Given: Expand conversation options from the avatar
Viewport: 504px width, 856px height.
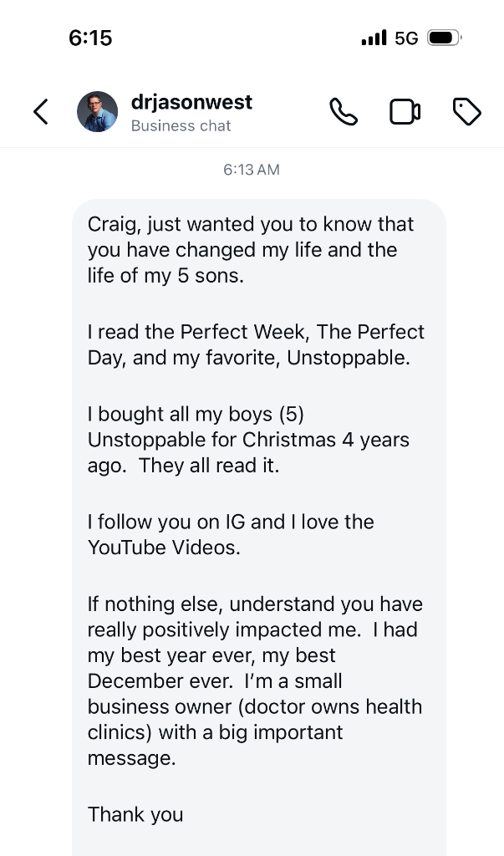Looking at the screenshot, I should tap(97, 110).
